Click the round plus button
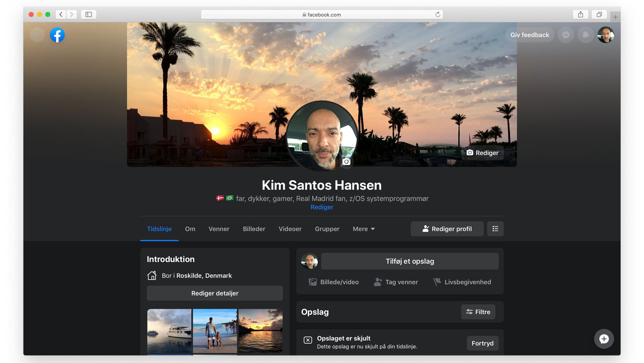The width and height of the screenshot is (644, 363). (604, 339)
